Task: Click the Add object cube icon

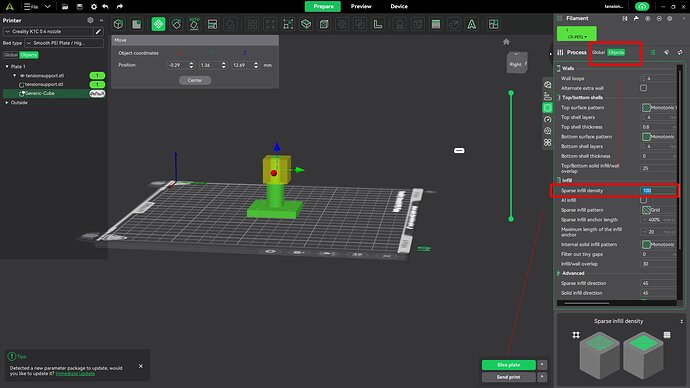Action: 118,24
